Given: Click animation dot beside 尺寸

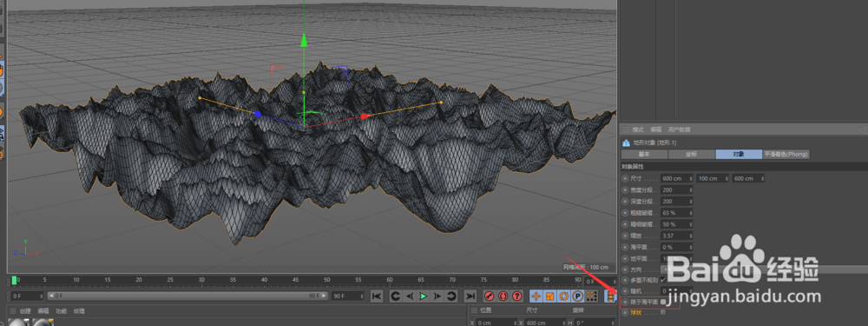Looking at the screenshot, I should coord(626,178).
